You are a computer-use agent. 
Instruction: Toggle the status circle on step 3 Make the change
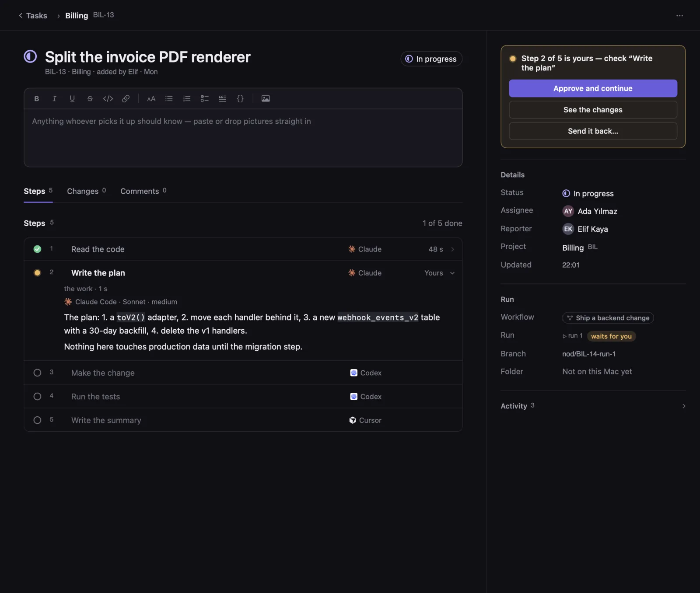click(38, 373)
